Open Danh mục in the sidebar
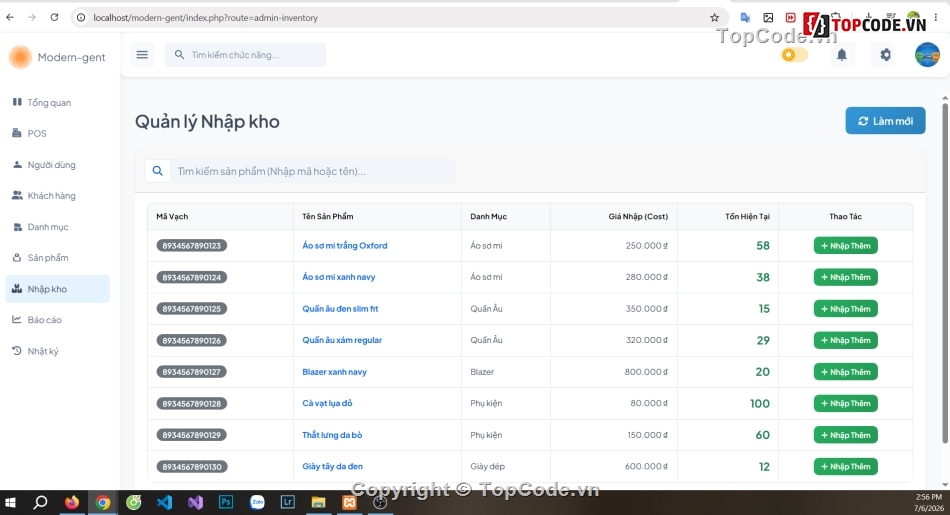 (x=58, y=227)
